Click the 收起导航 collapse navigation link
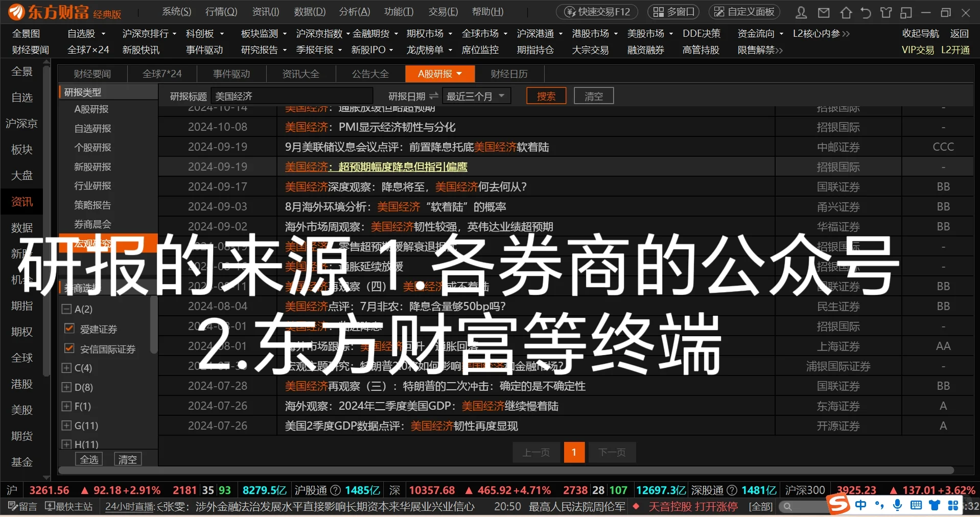Viewport: 980px width, 517px height. point(920,34)
